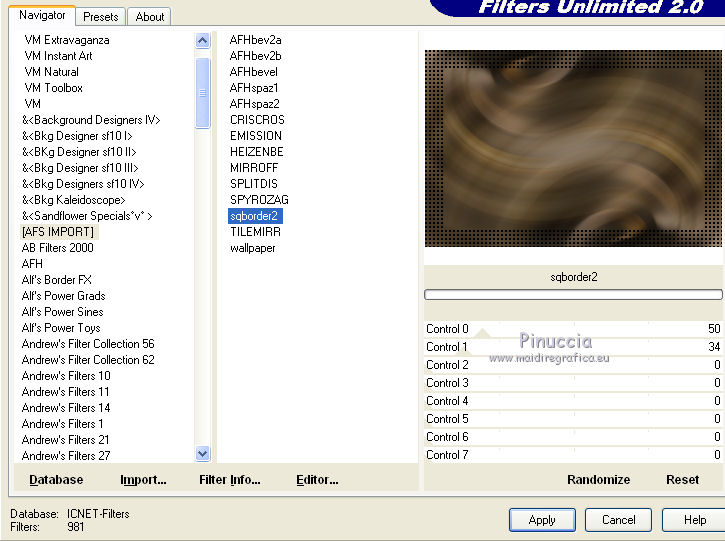Choose the EMISSION filter

point(256,136)
